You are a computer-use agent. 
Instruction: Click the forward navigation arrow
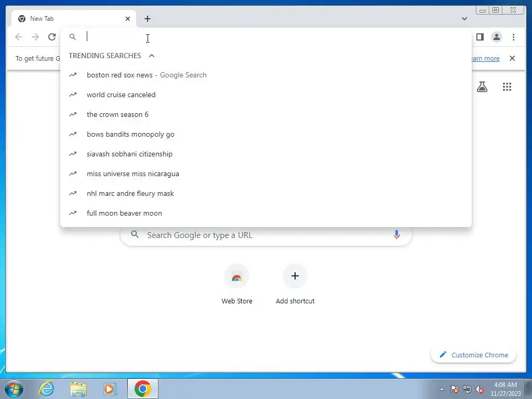tap(35, 37)
